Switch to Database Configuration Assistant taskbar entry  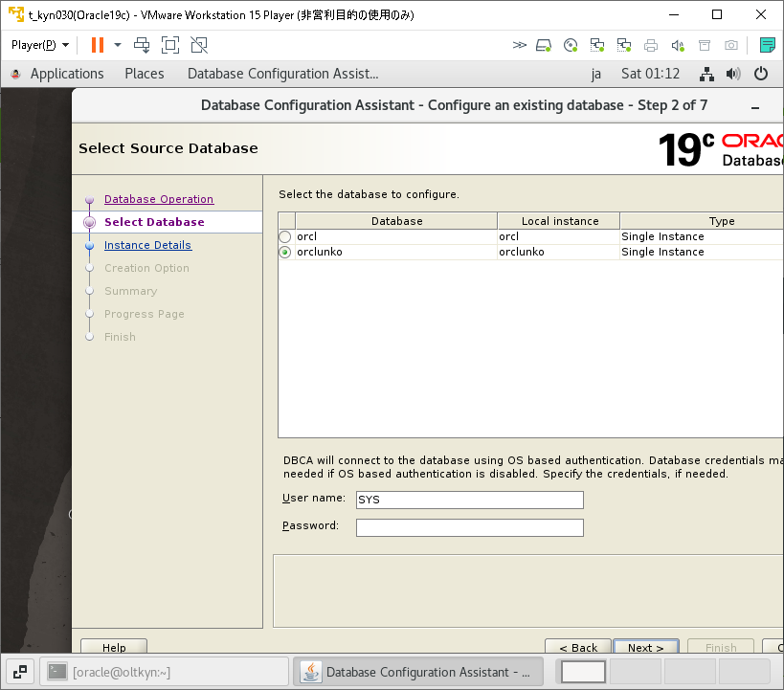coord(418,672)
